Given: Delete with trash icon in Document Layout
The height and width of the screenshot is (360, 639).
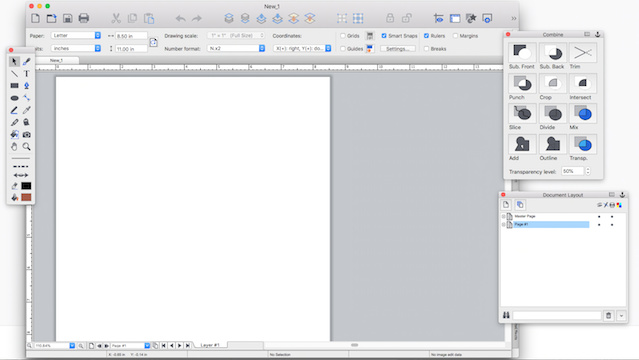Looking at the screenshot, I should point(608,316).
